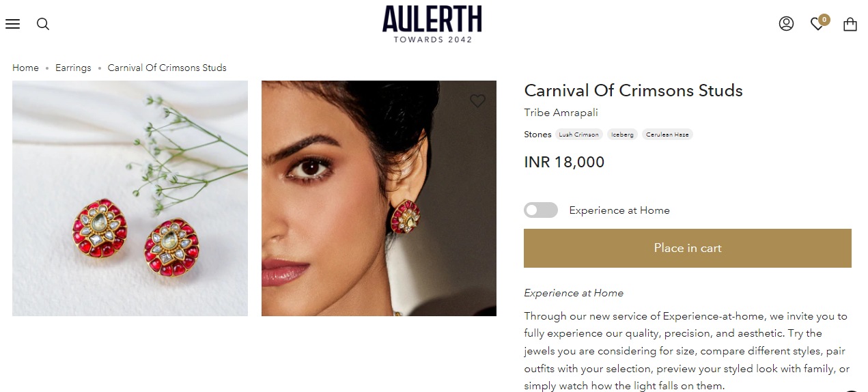Click the Place in cart button

(688, 248)
